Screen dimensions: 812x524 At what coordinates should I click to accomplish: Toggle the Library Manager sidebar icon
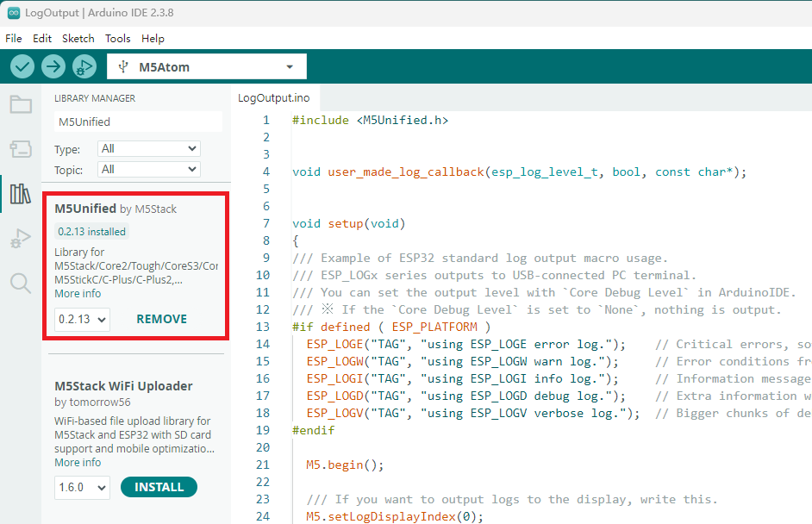click(x=21, y=194)
